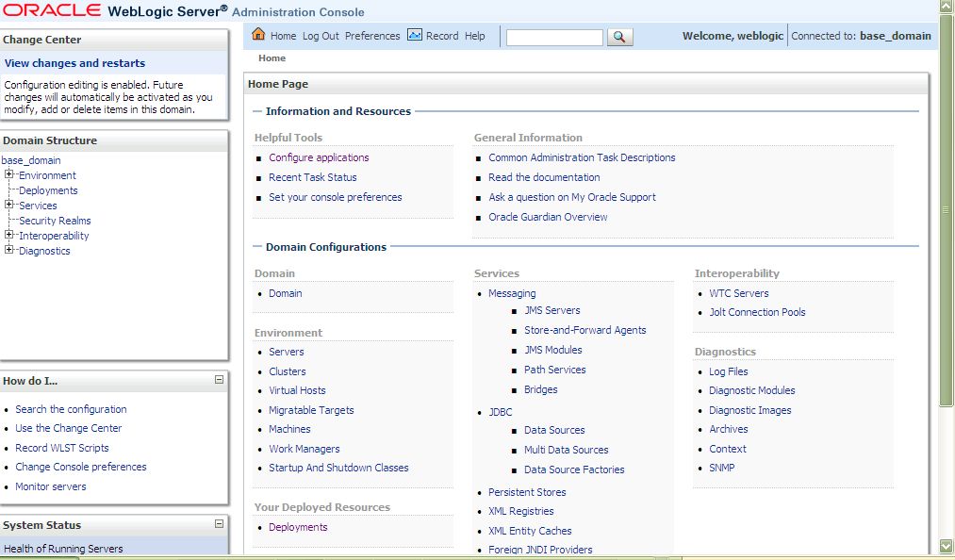Open Deployments under Your Deployed Resources
955x560 pixels.
[299, 528]
